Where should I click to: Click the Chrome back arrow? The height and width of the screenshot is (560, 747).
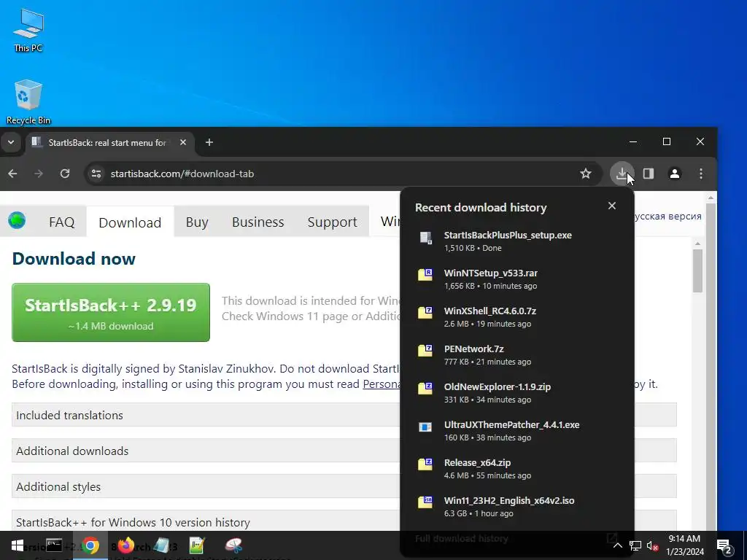click(13, 174)
